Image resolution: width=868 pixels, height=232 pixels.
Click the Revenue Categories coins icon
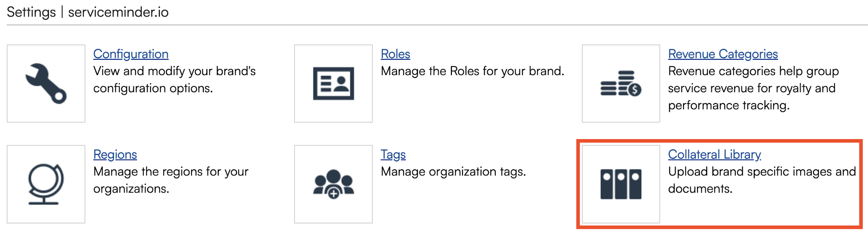pyautogui.click(x=621, y=84)
